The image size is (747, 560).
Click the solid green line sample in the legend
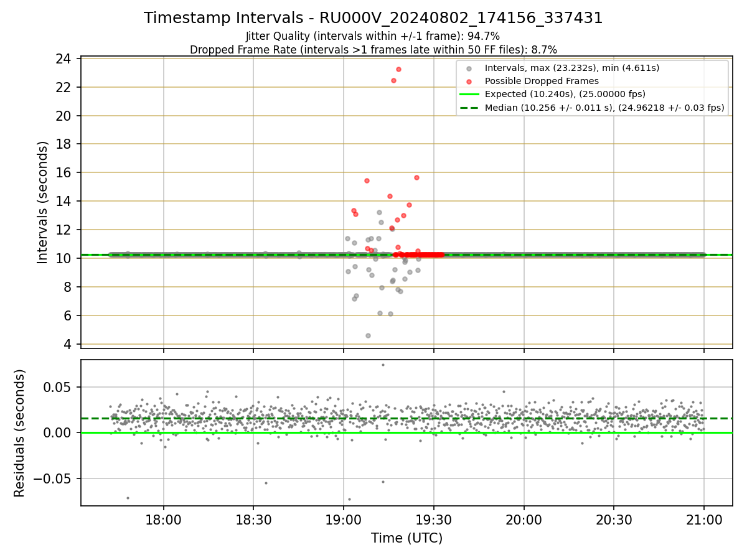coord(469,95)
